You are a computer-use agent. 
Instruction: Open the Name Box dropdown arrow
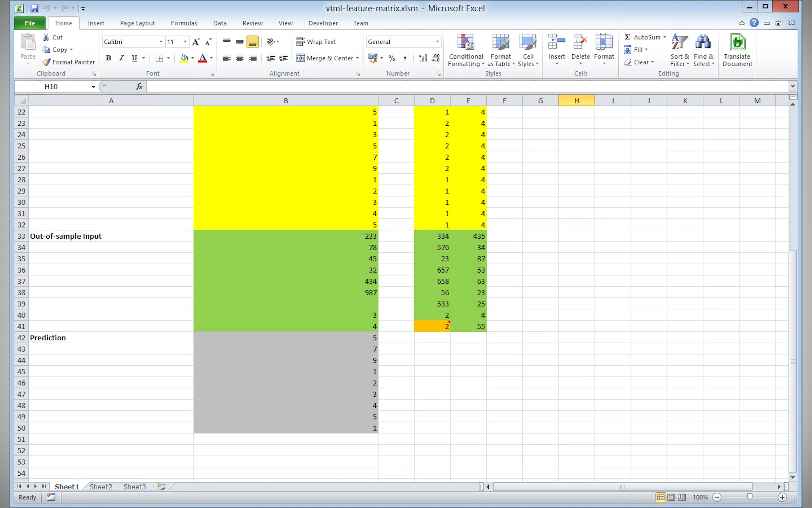93,87
